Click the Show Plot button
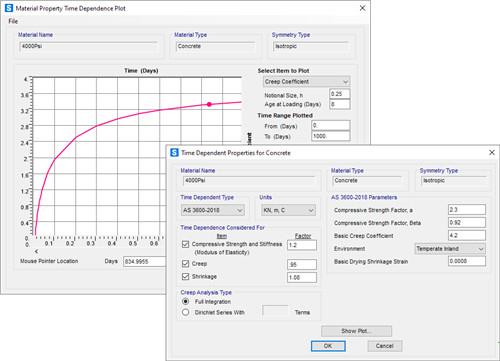Image resolution: width=500 pixels, height=361 pixels. pyautogui.click(x=356, y=331)
